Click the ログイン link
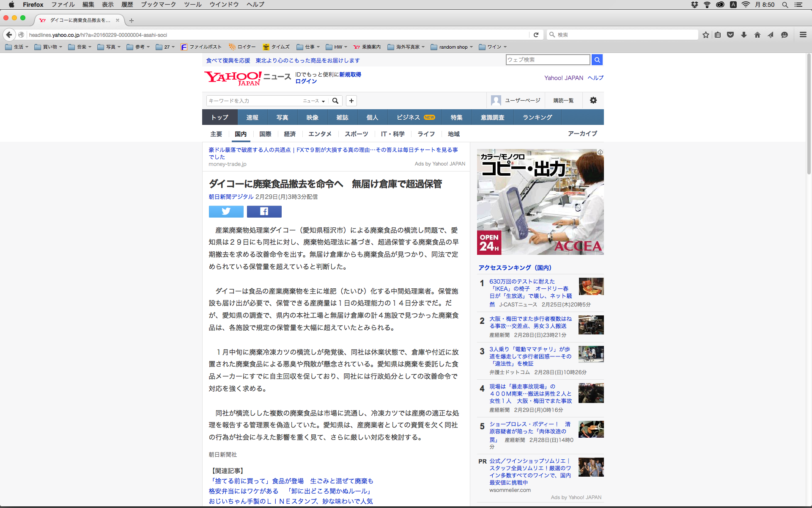 306,81
